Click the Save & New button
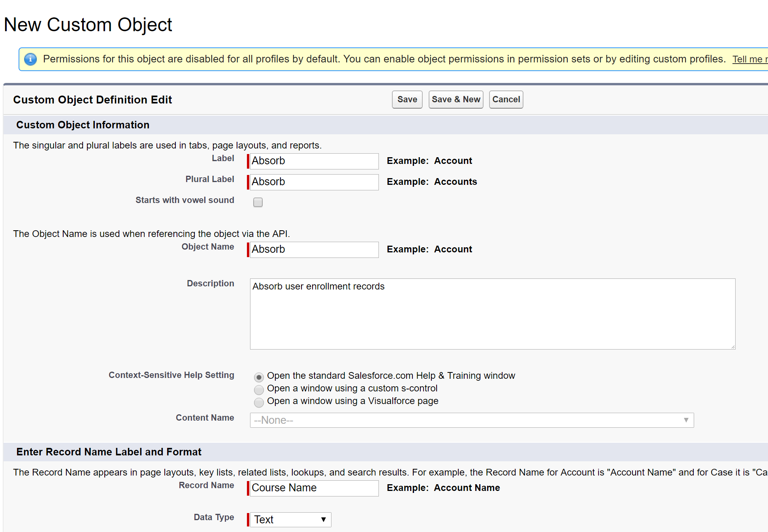This screenshot has width=768, height=532. pyautogui.click(x=456, y=100)
